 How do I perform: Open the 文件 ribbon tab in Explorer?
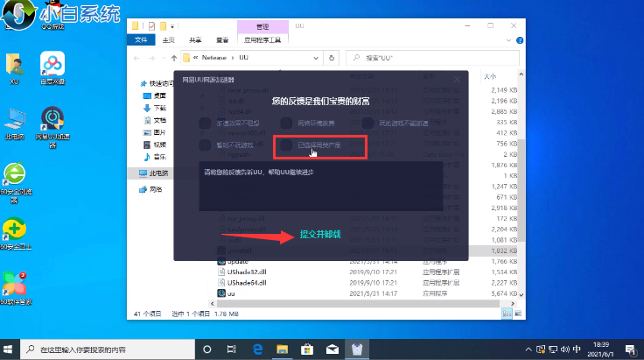141,40
